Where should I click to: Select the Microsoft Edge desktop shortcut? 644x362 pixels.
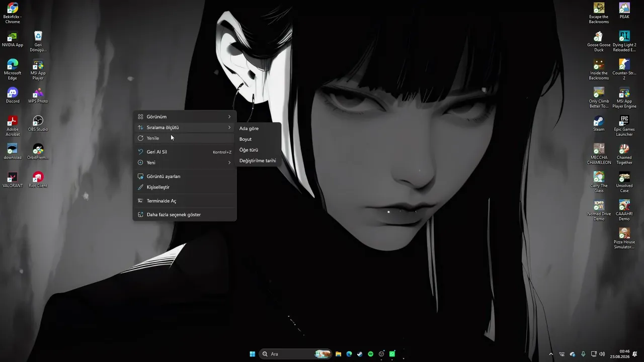pos(13,69)
